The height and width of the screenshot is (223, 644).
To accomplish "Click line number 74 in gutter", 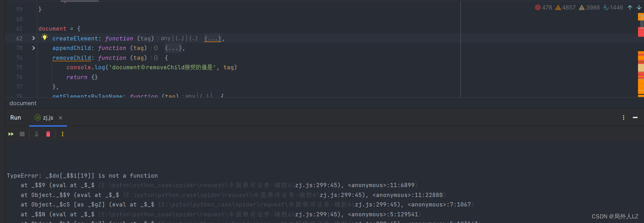I will (19, 58).
